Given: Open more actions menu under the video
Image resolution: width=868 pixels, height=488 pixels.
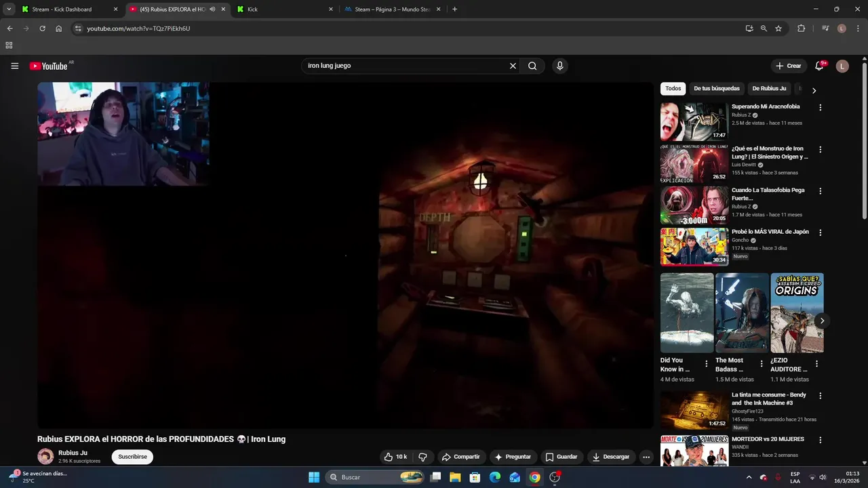Looking at the screenshot, I should coord(646,457).
